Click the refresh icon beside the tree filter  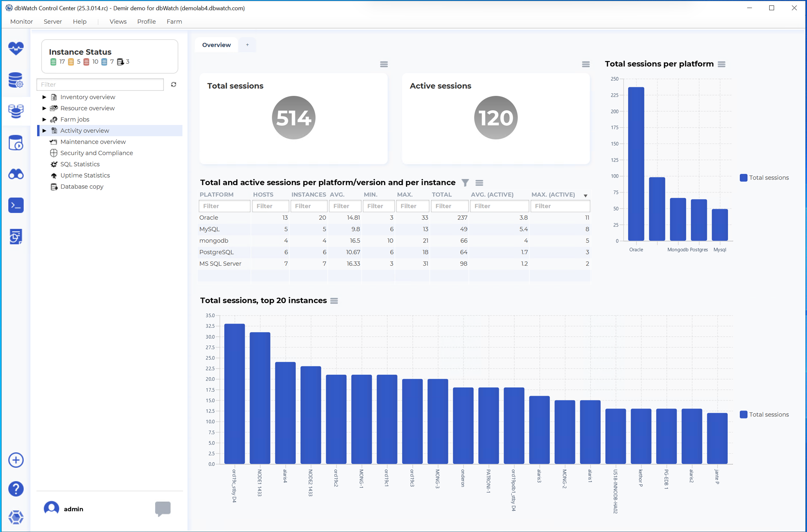point(173,84)
